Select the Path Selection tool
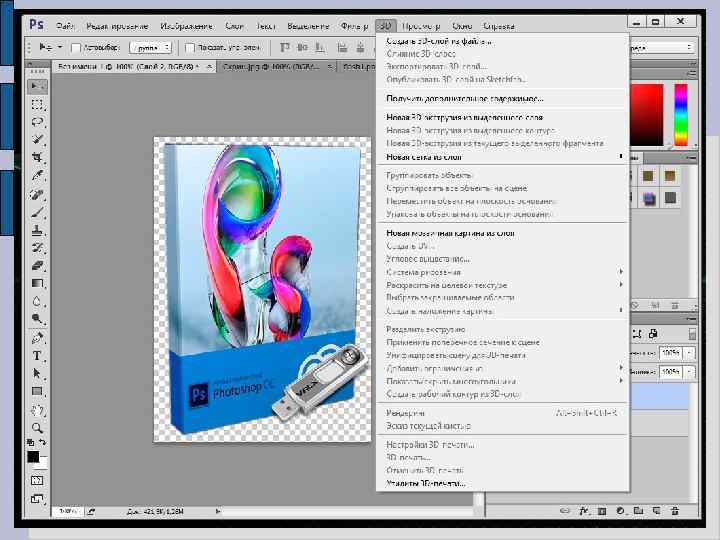This screenshot has height=540, width=720. [37, 373]
